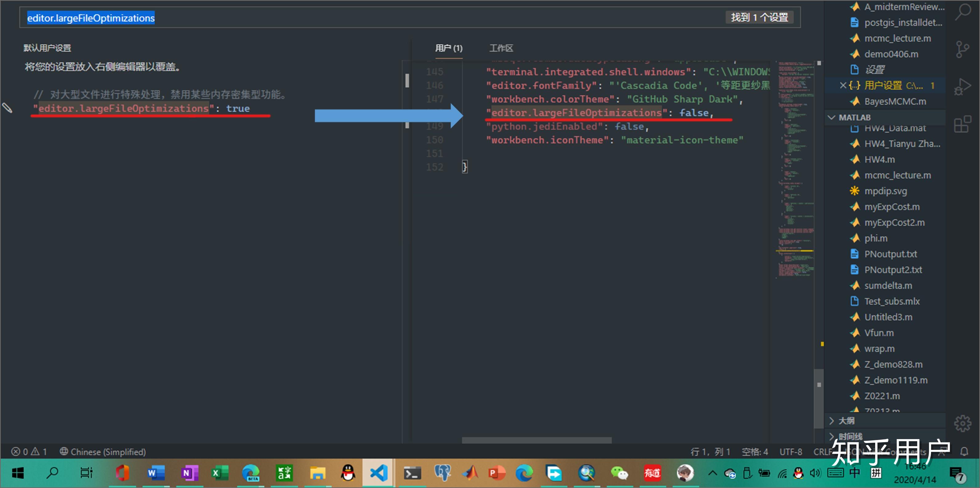Launch pgAdmin from the taskbar
This screenshot has height=488, width=980.
click(442, 473)
